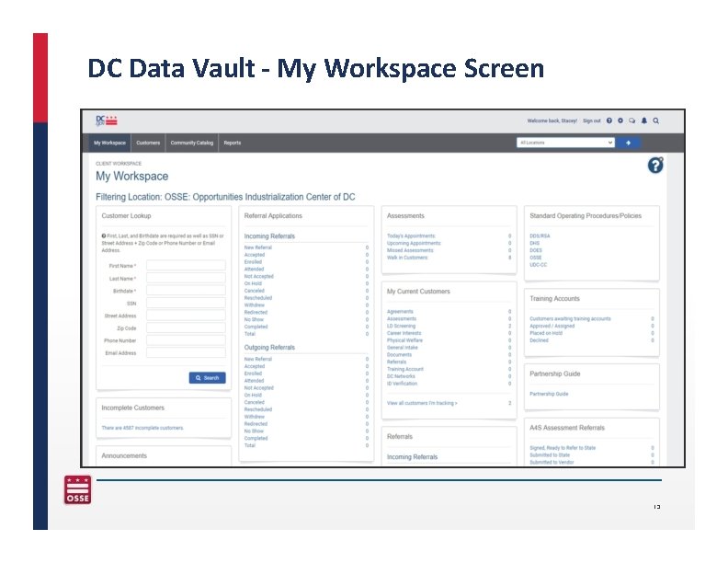This screenshot has height=563, width=728.
Task: Click the blue Search button
Action: 207,378
